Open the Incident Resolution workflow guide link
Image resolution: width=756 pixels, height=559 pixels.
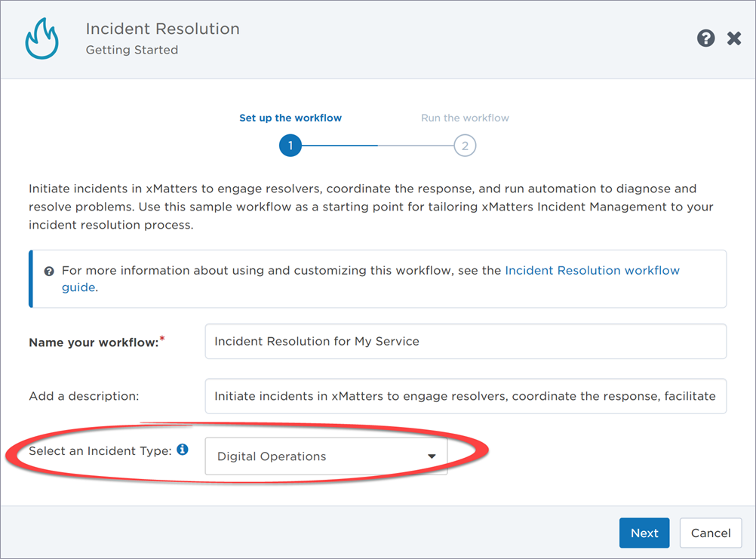(592, 270)
